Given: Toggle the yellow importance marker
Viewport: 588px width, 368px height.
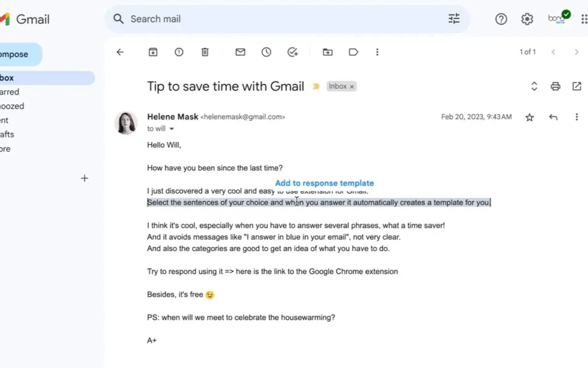Looking at the screenshot, I should coord(316,86).
